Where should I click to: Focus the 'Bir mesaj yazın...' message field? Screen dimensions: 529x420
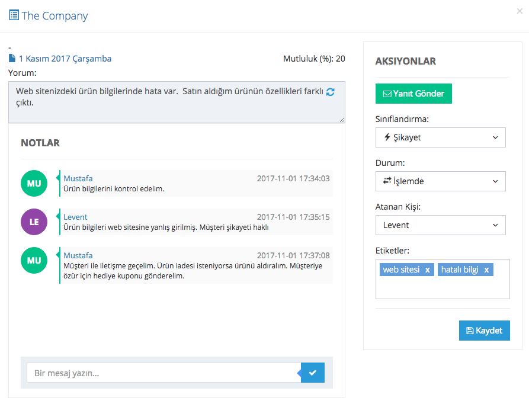point(164,373)
